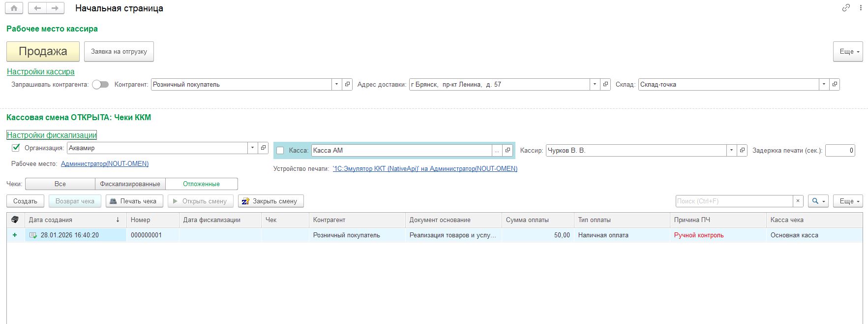Click the forward arrow navigation icon

pos(55,8)
